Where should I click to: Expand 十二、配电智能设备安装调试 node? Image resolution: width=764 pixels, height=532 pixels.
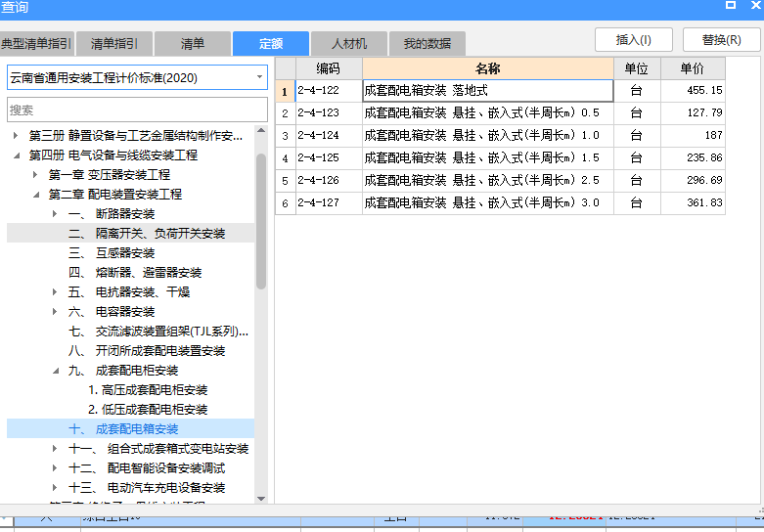pyautogui.click(x=55, y=467)
